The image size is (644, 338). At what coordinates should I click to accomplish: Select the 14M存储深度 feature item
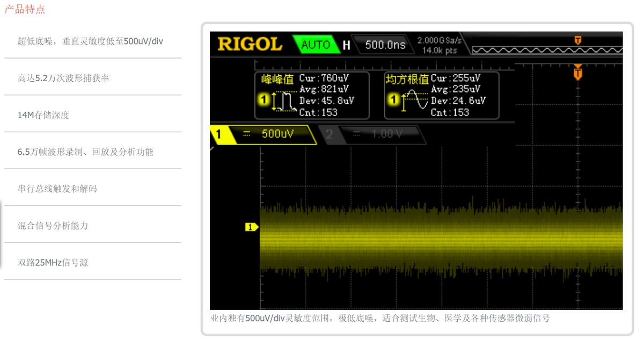pyautogui.click(x=43, y=115)
